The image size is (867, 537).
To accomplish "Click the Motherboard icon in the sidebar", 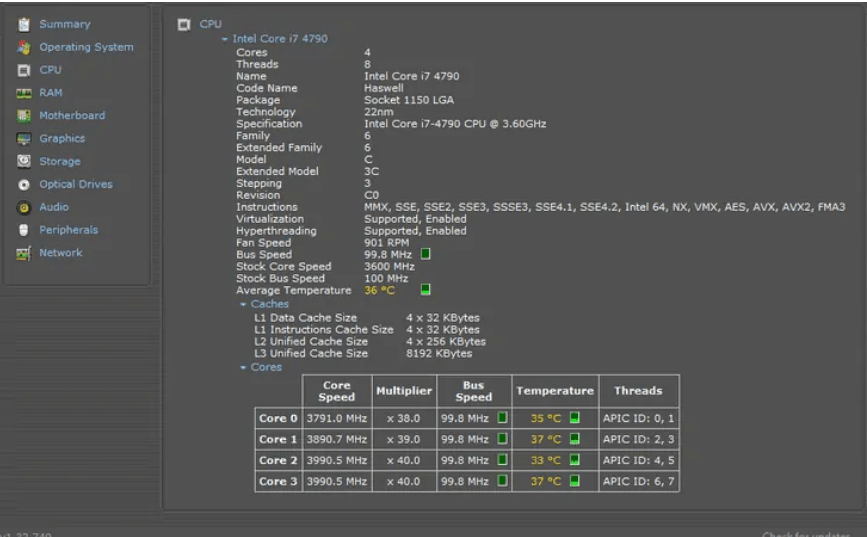I will coord(24,116).
